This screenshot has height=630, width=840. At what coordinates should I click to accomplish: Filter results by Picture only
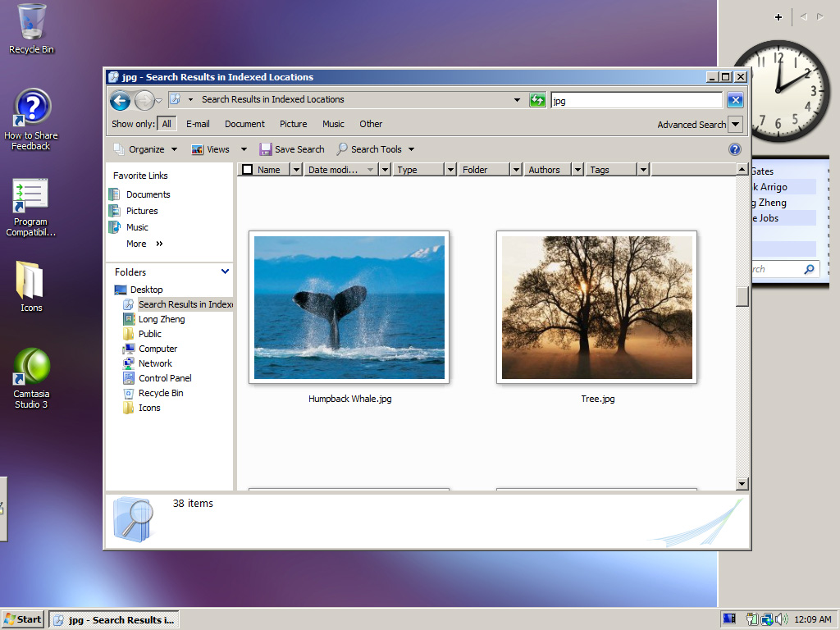pos(293,124)
